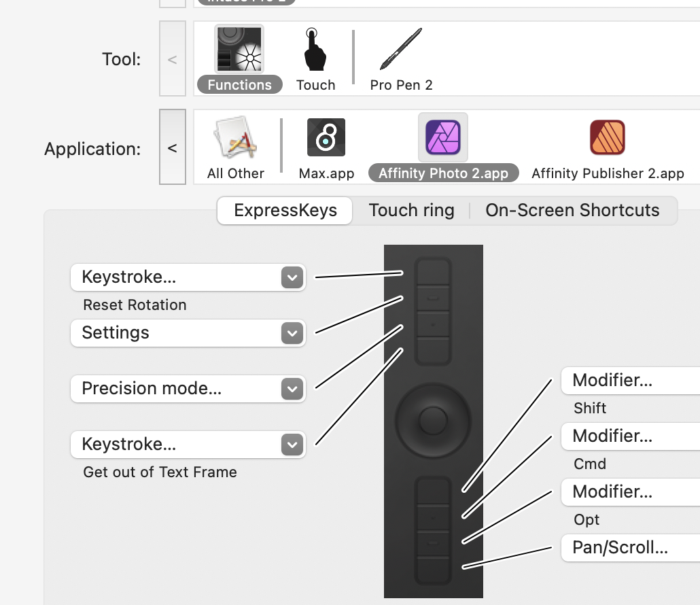
Task: Open the Settings ExpressKey dropdown
Action: (292, 333)
